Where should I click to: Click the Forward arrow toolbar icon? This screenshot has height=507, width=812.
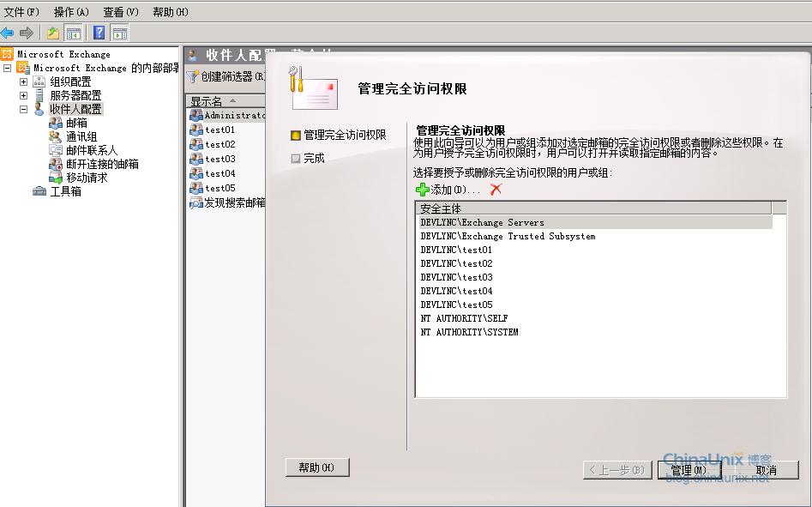[27, 33]
